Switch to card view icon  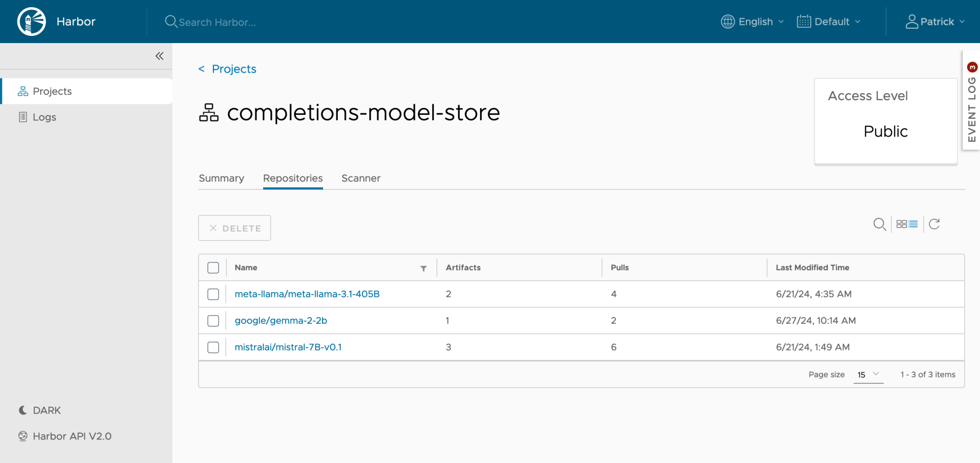[x=902, y=224]
